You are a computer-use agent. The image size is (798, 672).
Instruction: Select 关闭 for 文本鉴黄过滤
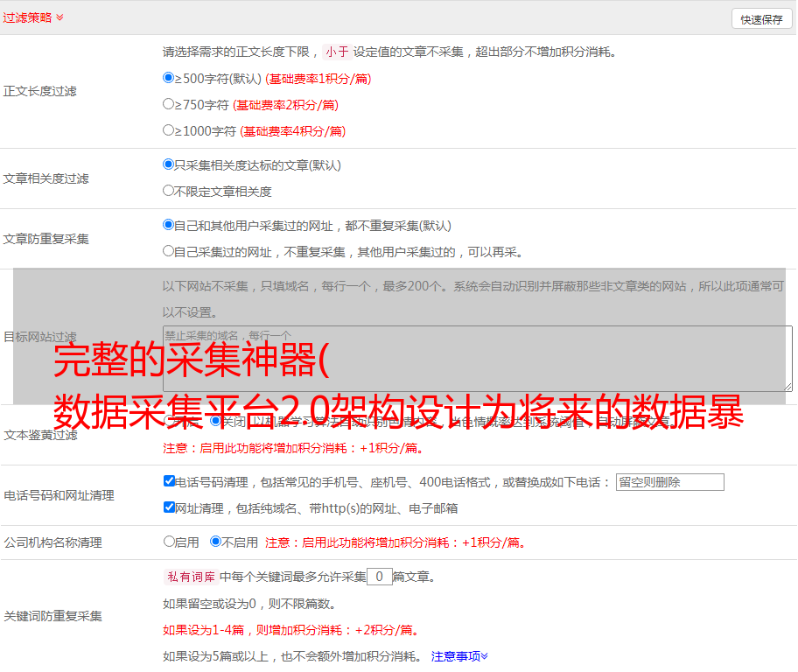pos(216,421)
